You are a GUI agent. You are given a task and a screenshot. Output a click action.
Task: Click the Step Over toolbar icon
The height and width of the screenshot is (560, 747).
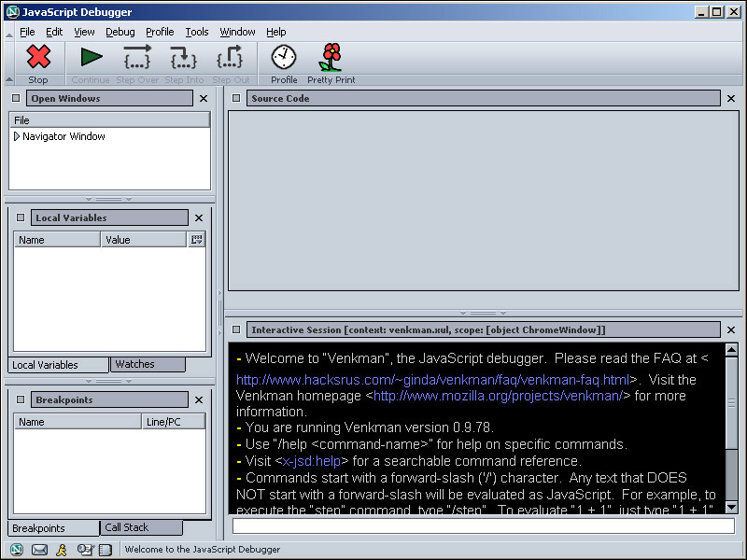(137, 58)
